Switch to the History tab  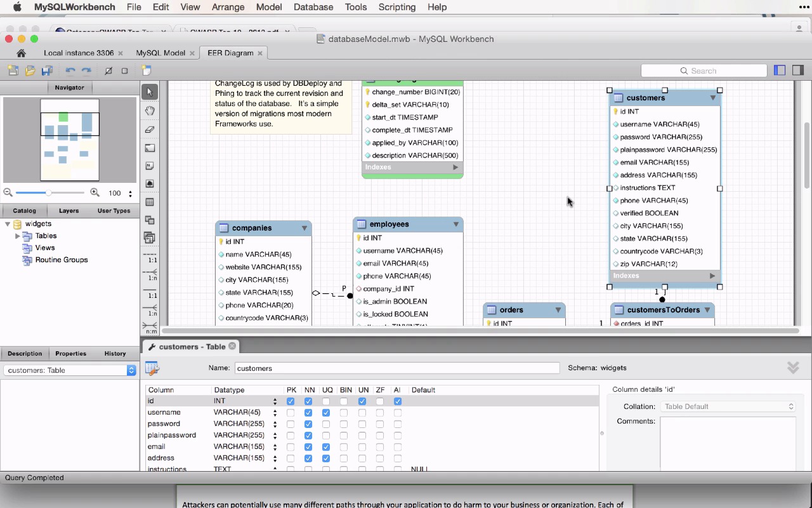point(115,354)
